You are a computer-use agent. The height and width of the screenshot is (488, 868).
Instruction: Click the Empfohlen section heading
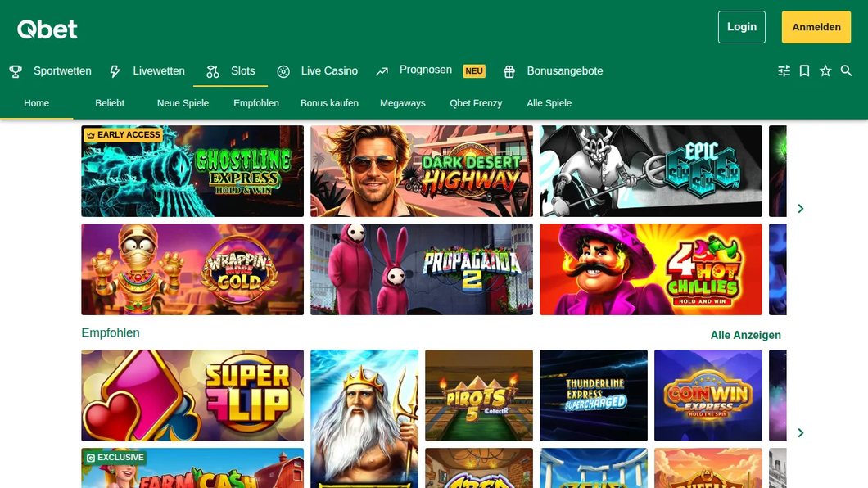[x=111, y=332]
